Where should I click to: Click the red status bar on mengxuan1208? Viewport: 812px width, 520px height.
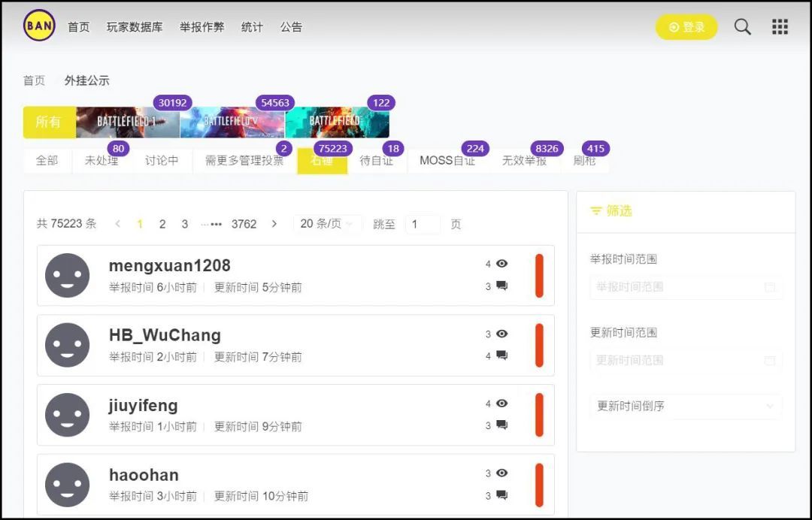click(539, 275)
